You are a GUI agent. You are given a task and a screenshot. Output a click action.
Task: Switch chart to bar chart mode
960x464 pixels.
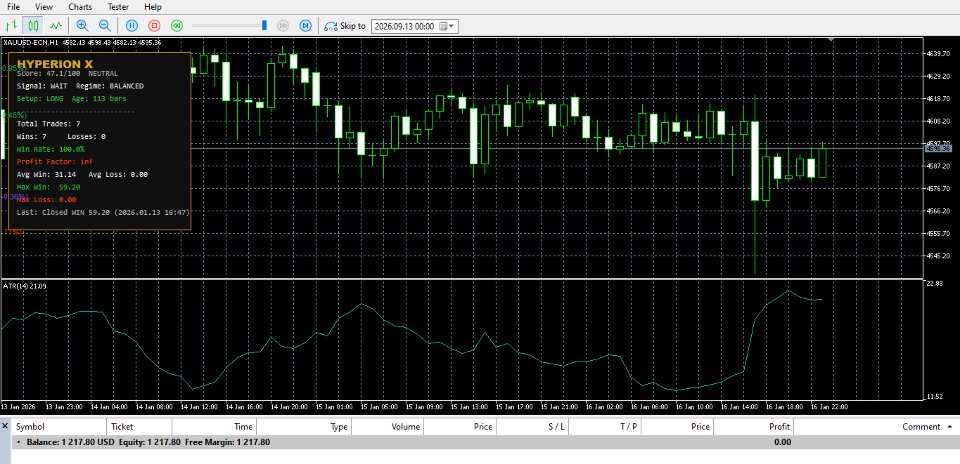point(12,26)
